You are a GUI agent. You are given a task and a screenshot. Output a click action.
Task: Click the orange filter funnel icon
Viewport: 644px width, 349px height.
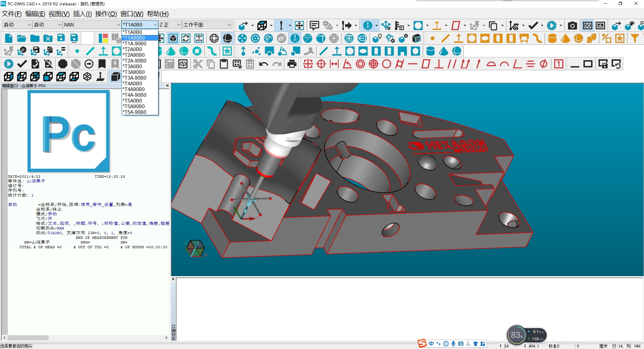635,38
